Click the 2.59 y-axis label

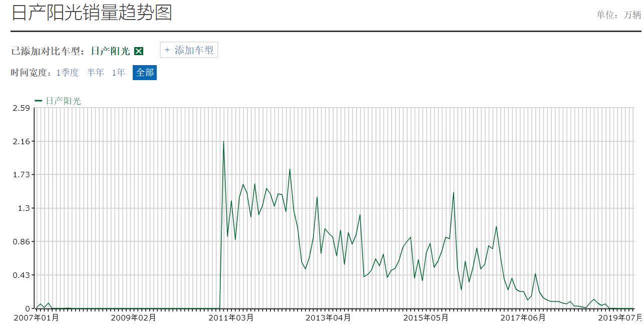22,108
